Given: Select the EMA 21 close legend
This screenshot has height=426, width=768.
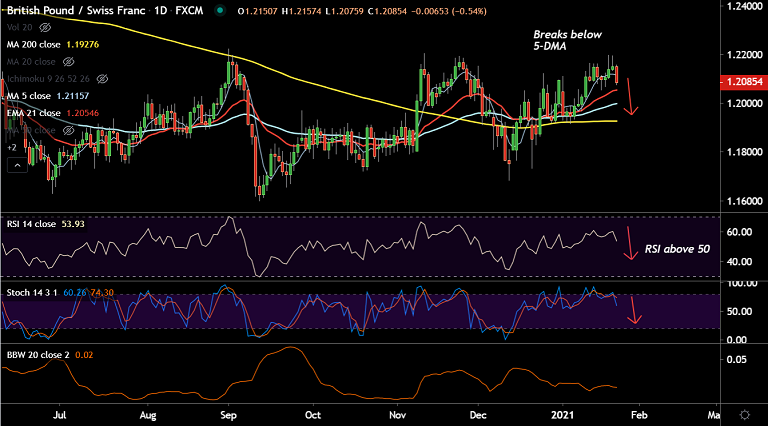Looking at the screenshot, I should pyautogui.click(x=33, y=113).
